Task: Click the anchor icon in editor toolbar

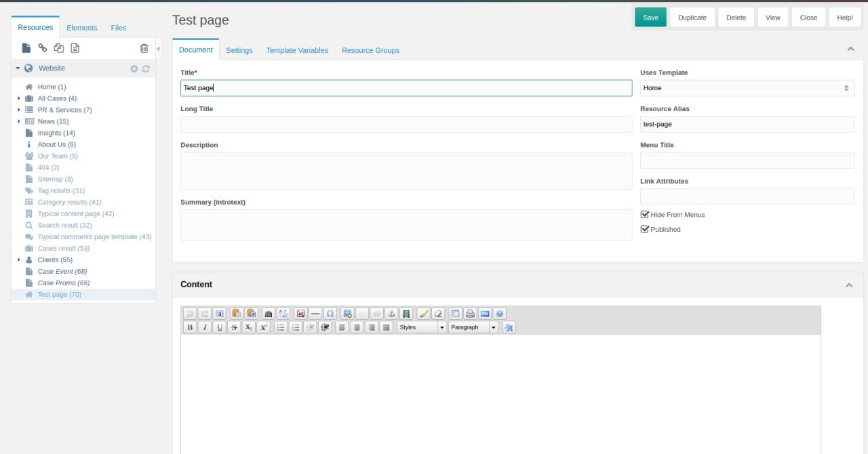Action: 391,314
